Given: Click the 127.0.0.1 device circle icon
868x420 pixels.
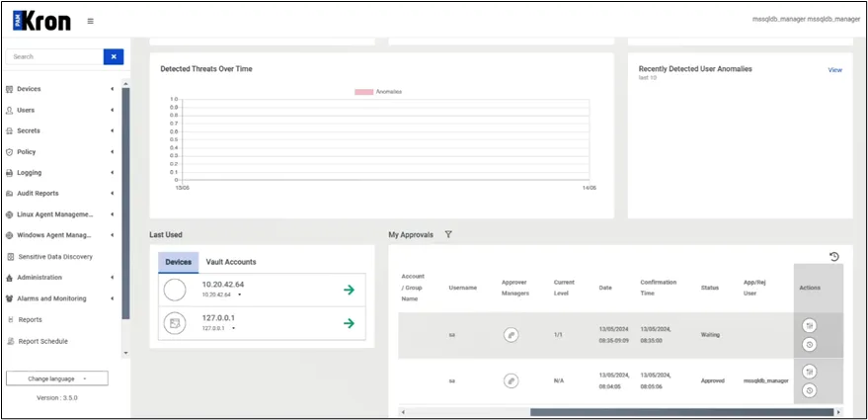Looking at the screenshot, I should (175, 323).
